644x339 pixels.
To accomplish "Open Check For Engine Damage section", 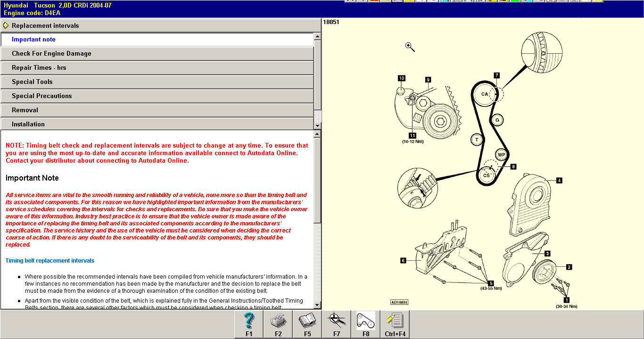I will tap(157, 54).
